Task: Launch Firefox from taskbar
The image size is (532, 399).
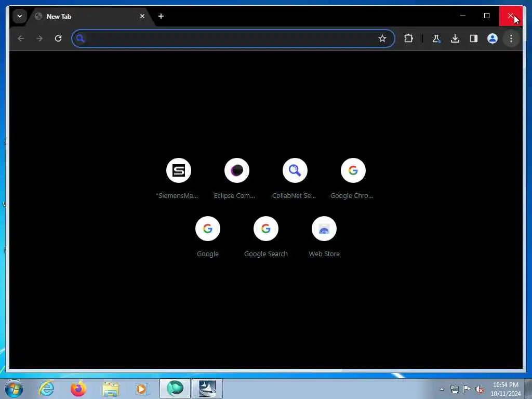Action: [x=78, y=389]
